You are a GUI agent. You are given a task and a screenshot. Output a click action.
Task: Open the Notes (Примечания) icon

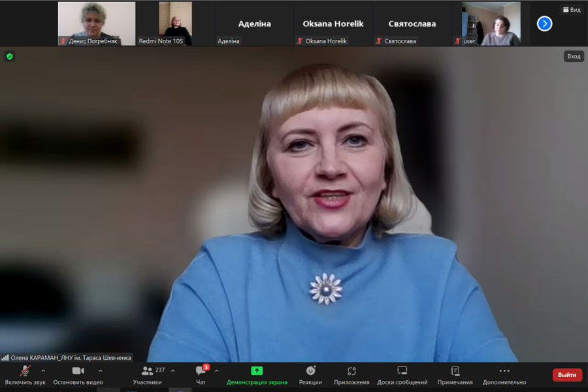[455, 371]
